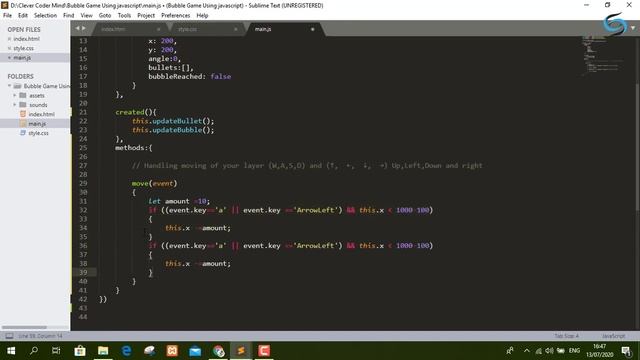Go to previous tab with left arrow
640x360 pixels.
click(77, 28)
